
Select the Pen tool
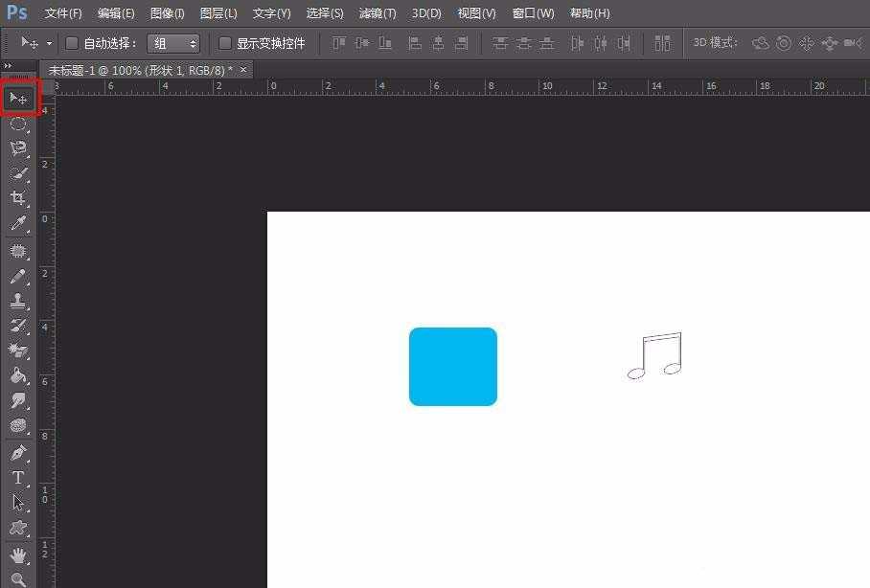pyautogui.click(x=17, y=452)
